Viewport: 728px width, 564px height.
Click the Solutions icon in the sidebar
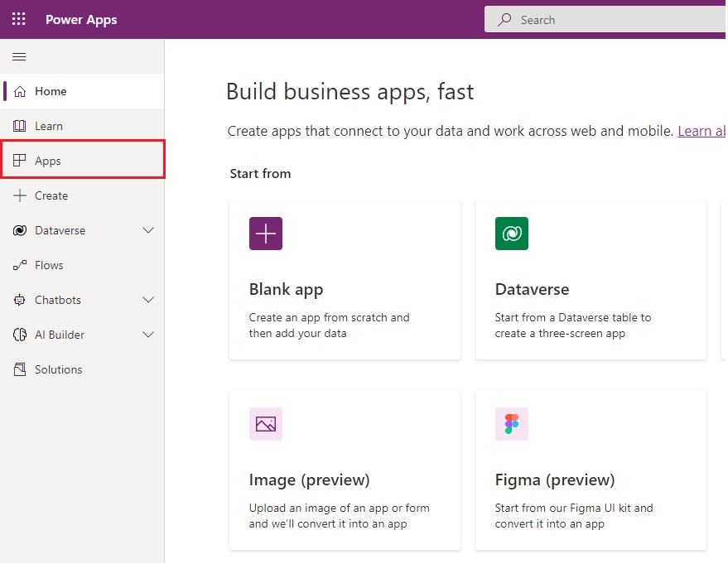point(20,369)
